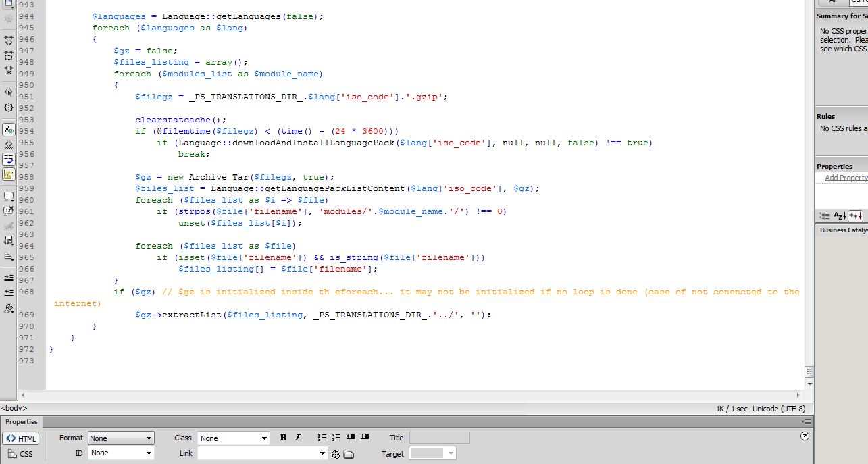The width and height of the screenshot is (868, 464).
Task: Open the Format dropdown
Action: [x=121, y=438]
